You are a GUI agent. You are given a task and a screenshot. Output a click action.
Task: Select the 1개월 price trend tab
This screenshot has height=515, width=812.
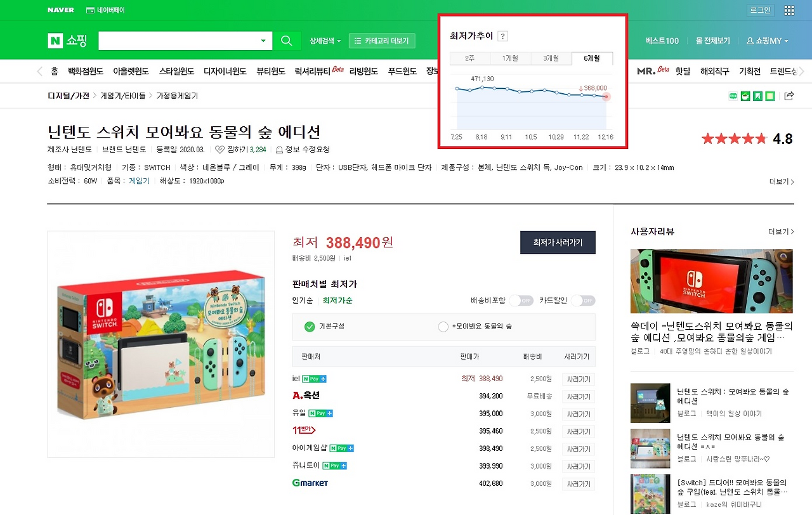(511, 58)
